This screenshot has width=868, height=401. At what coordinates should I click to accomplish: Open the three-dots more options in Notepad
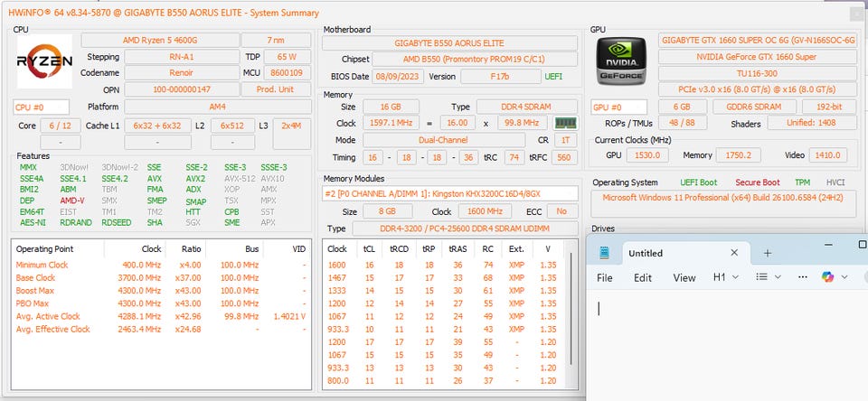[x=803, y=277]
